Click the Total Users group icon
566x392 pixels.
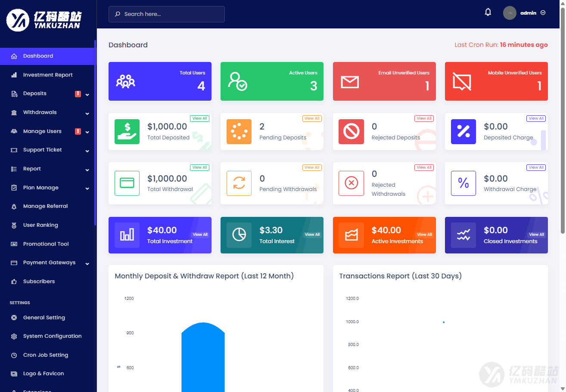click(125, 81)
